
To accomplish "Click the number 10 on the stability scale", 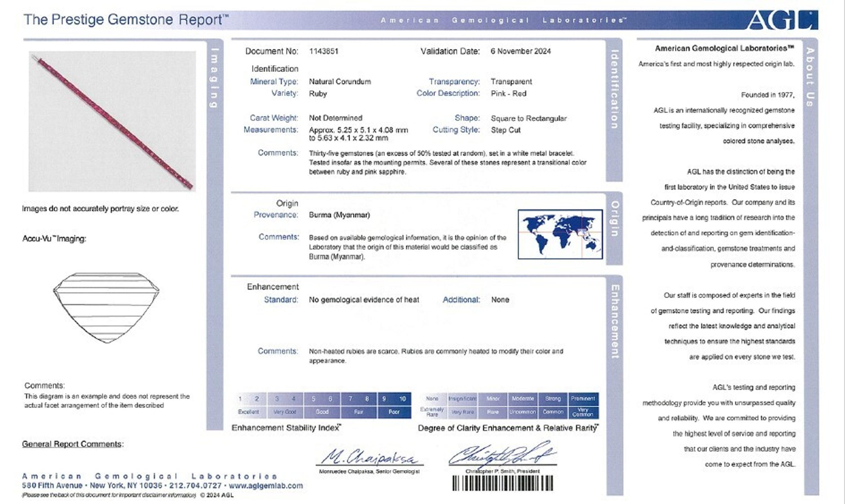I will 403,399.
